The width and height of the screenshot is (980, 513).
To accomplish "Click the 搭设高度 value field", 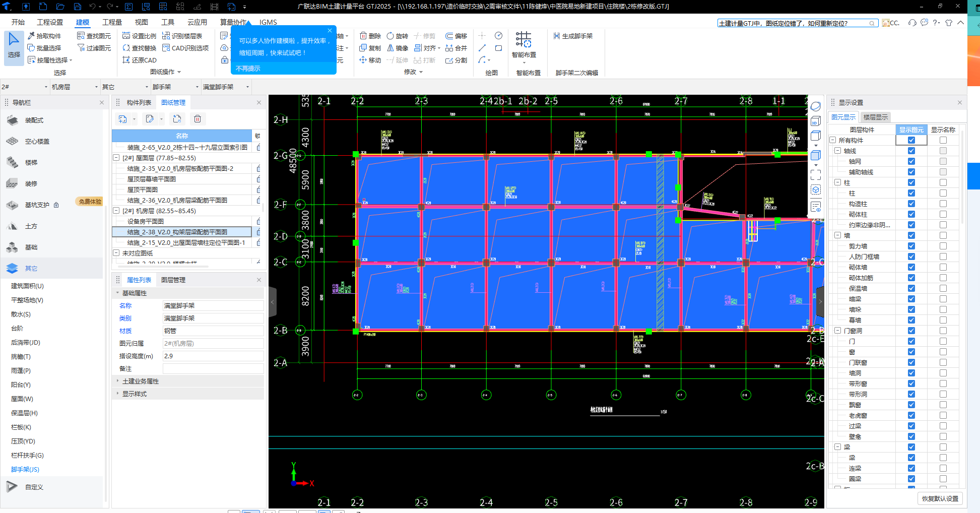I will (213, 356).
